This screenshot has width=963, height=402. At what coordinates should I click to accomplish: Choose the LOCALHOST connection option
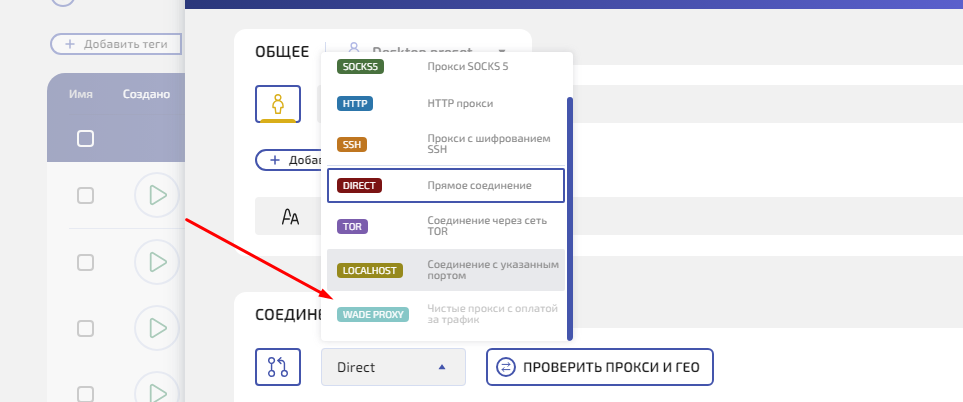tap(446, 270)
